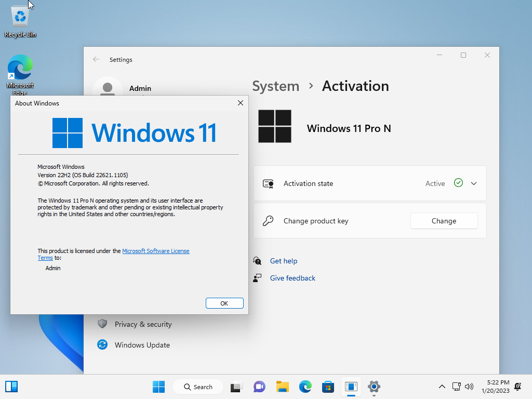This screenshot has height=399, width=532.
Task: Open the notification bell icon
Action: [518, 387]
